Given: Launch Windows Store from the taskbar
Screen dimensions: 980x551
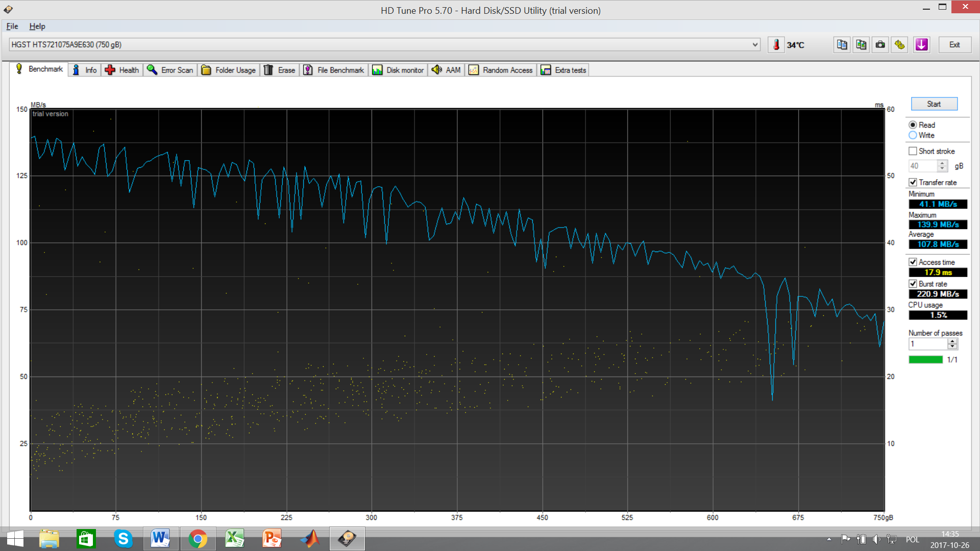Looking at the screenshot, I should (x=86, y=539).
